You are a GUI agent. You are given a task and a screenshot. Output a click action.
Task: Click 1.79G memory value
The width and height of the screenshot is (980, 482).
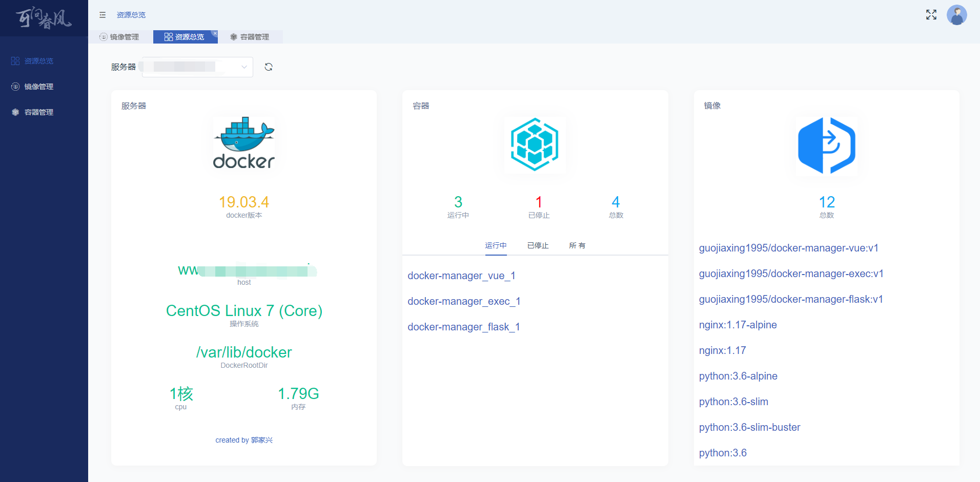coord(298,393)
